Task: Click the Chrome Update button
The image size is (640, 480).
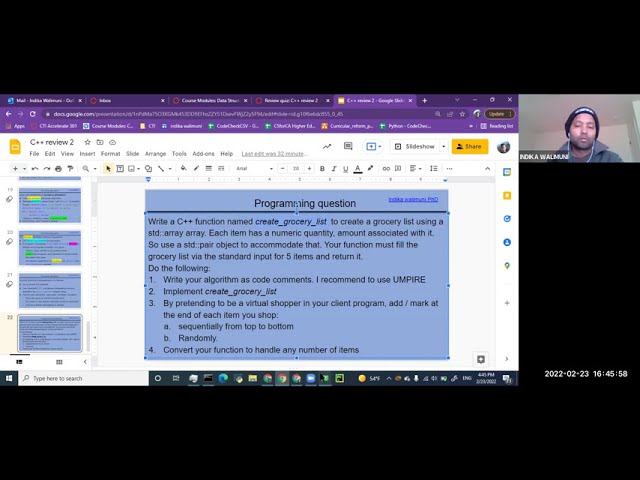Action: (x=499, y=114)
